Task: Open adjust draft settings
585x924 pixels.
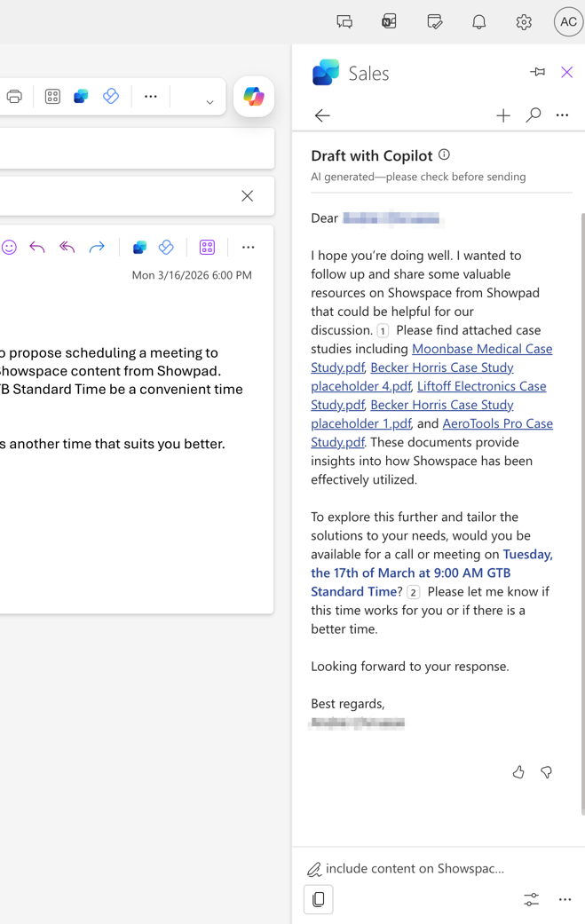Action: point(531,899)
